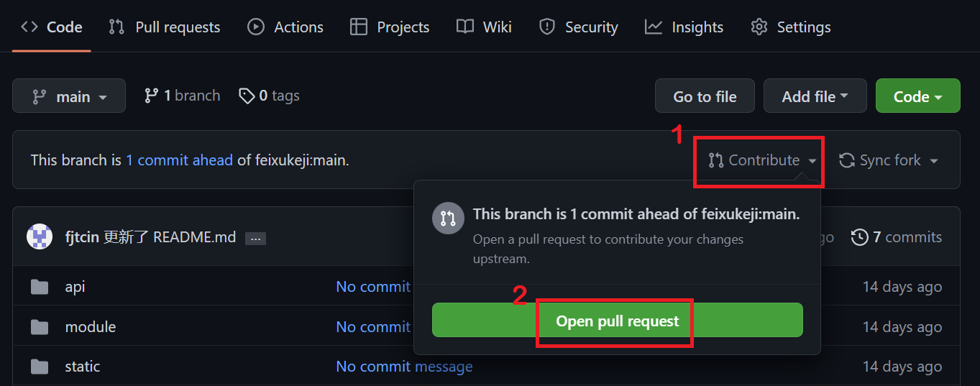Screen dimensions: 980x386
Task: Click the commit history clock icon
Action: 859,237
